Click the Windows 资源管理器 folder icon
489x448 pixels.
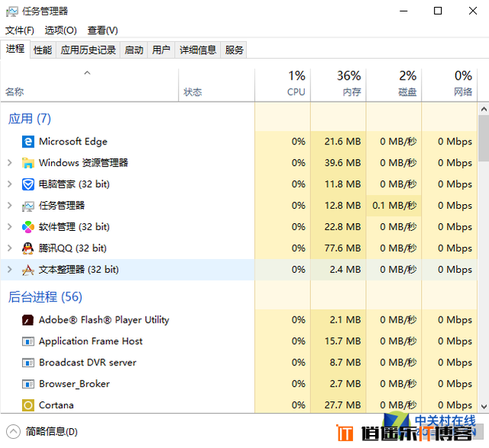(28, 163)
